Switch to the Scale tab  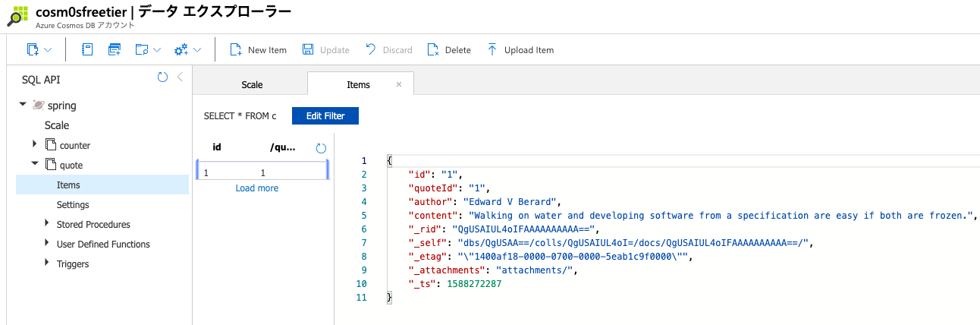pyautogui.click(x=252, y=85)
